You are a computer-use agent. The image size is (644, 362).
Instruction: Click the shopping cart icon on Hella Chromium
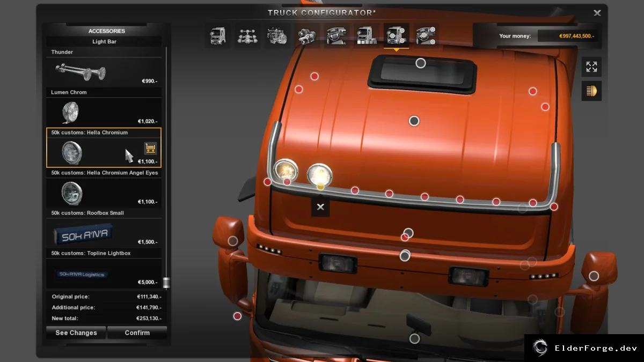coord(150,149)
